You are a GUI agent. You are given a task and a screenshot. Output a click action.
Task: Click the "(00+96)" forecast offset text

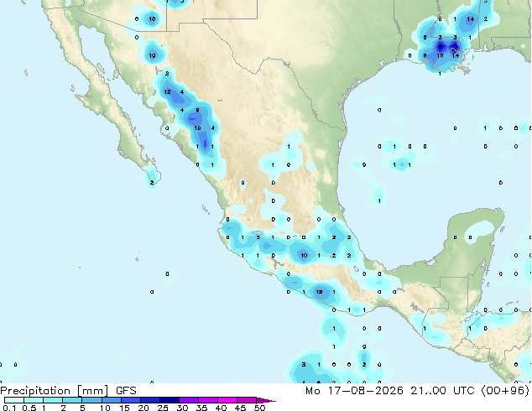(505, 391)
